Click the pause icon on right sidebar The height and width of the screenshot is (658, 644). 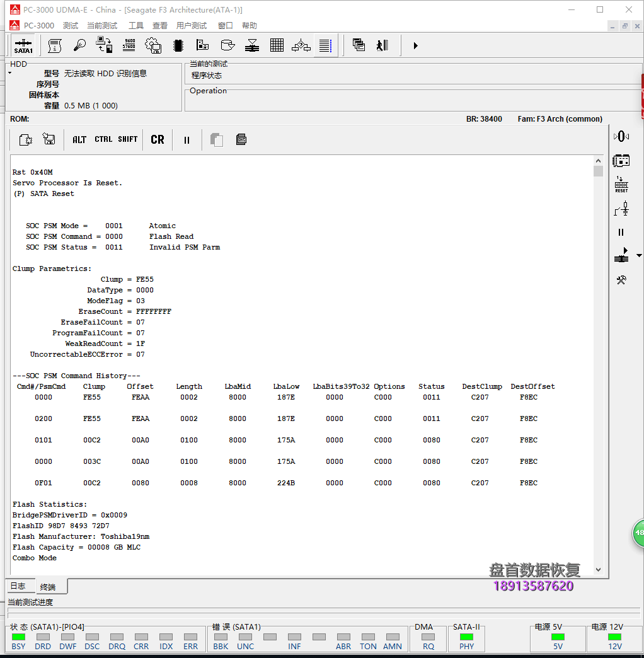click(x=621, y=232)
